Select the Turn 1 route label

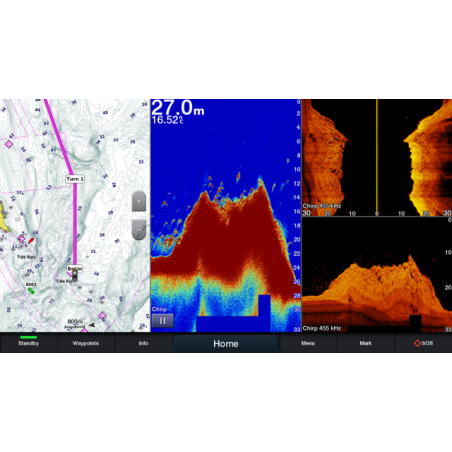pos(75,179)
